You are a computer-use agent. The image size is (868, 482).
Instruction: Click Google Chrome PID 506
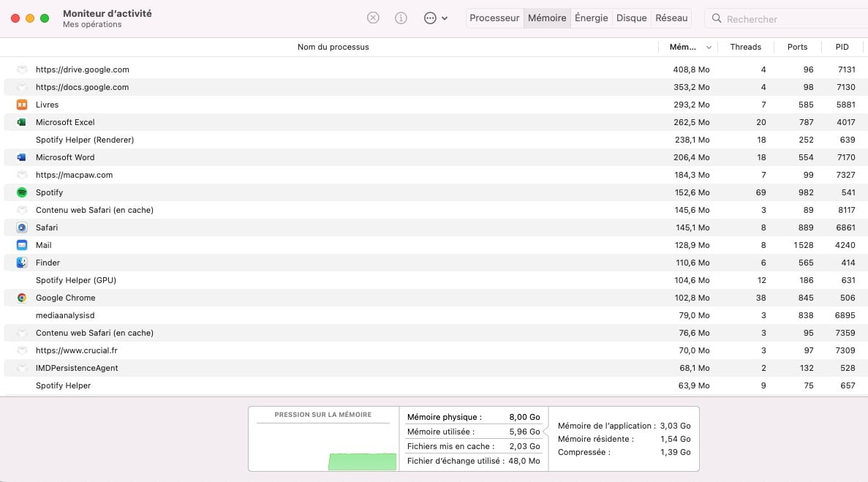(x=848, y=298)
